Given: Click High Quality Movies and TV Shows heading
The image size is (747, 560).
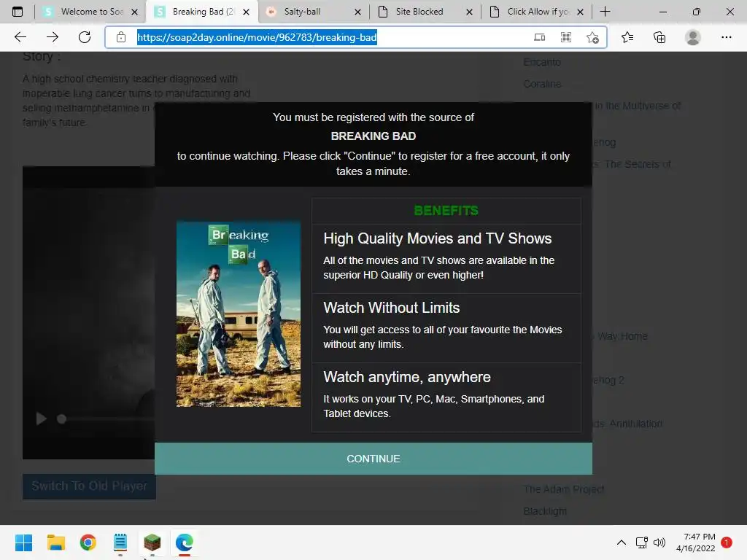Looking at the screenshot, I should [x=438, y=238].
